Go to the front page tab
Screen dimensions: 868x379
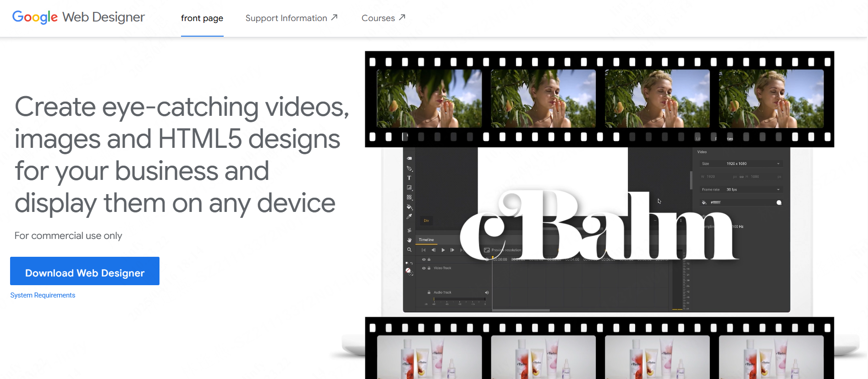202,18
